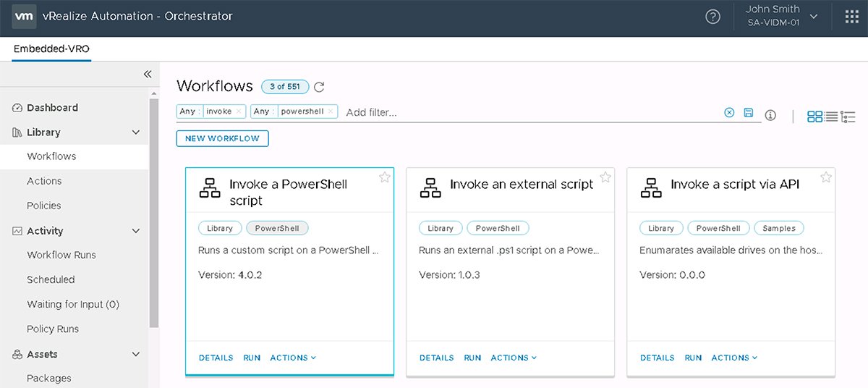The image size is (868, 388).
Task: Remove the 'invoke' filter tag
Action: click(x=239, y=111)
